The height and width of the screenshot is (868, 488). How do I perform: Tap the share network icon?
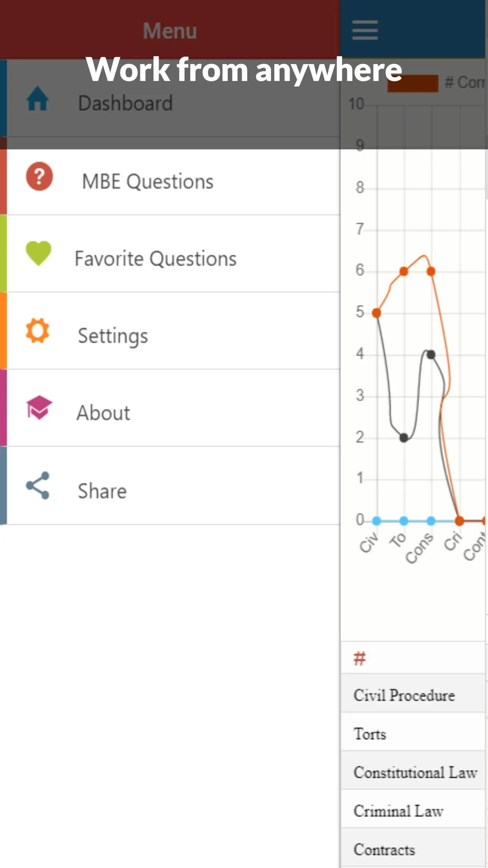click(x=38, y=485)
